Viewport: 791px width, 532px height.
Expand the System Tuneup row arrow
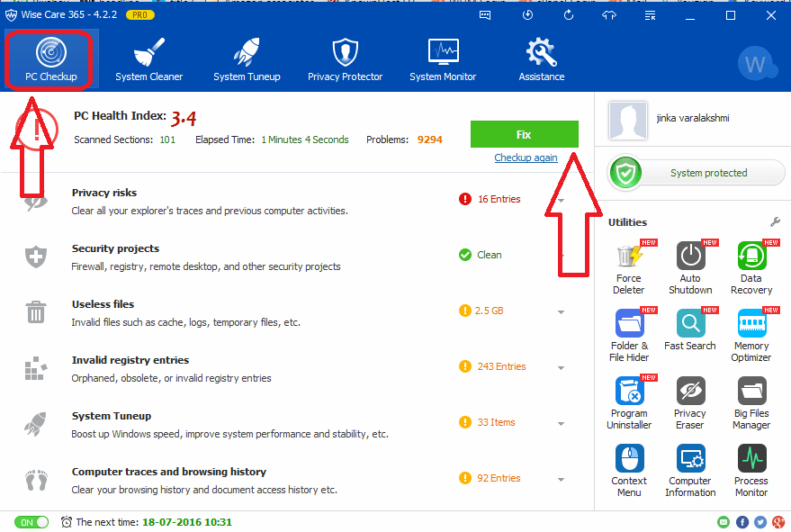561,424
